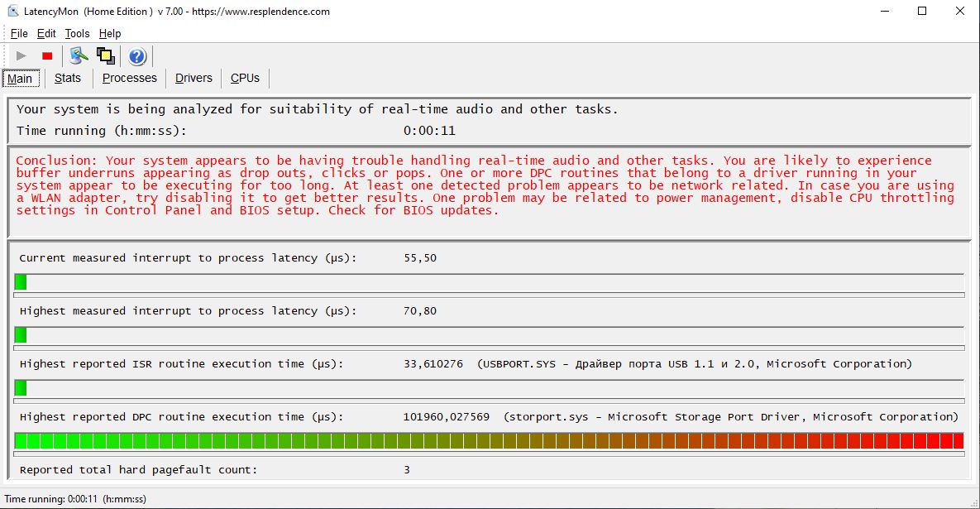Click the current interrupt latency bar
Screen dimensions: 980x509
coord(489,282)
